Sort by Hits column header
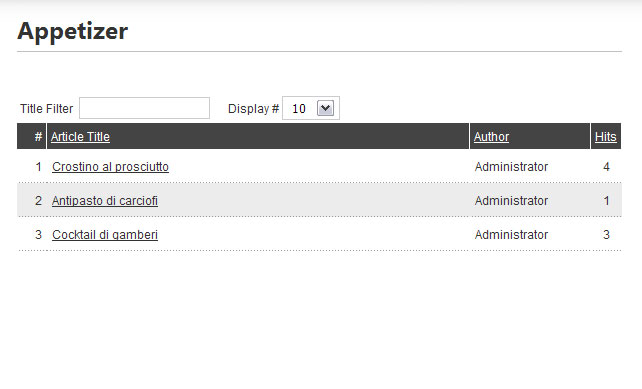642x389 pixels. pos(606,137)
